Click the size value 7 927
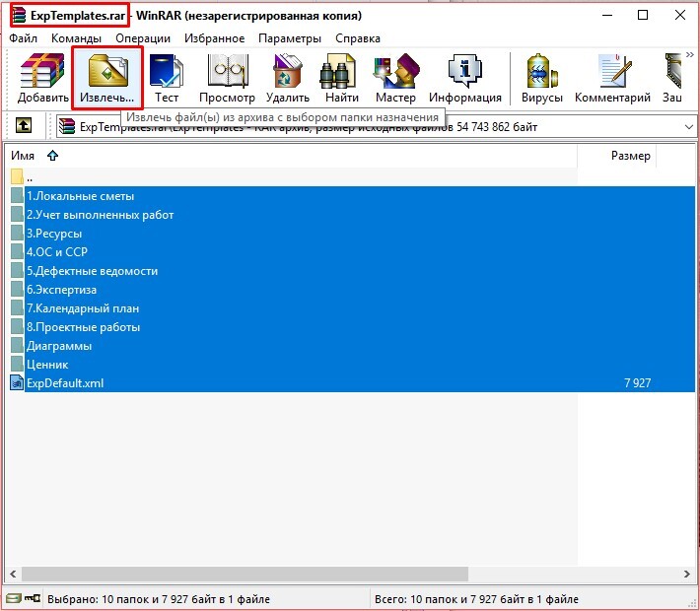This screenshot has height=611, width=700. pyautogui.click(x=637, y=383)
